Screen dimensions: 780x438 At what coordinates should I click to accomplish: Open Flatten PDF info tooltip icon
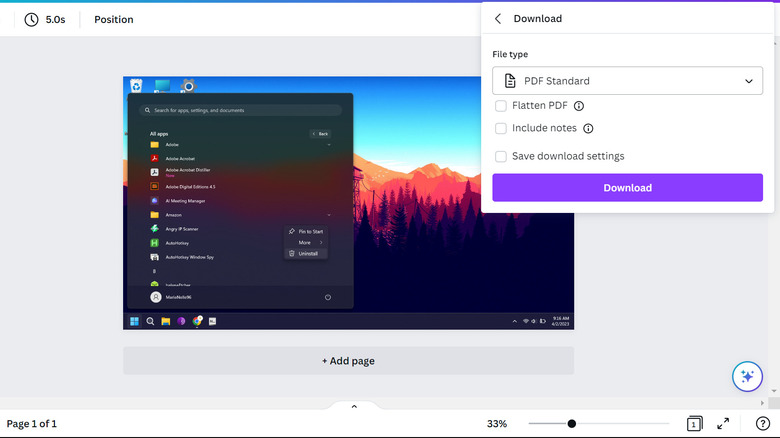pos(579,105)
